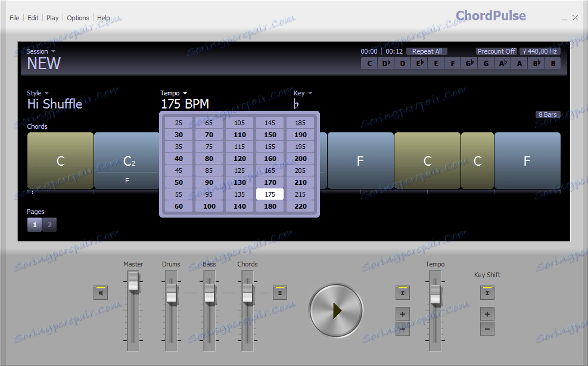Choose tempo 145 in tempo grid

(270, 123)
